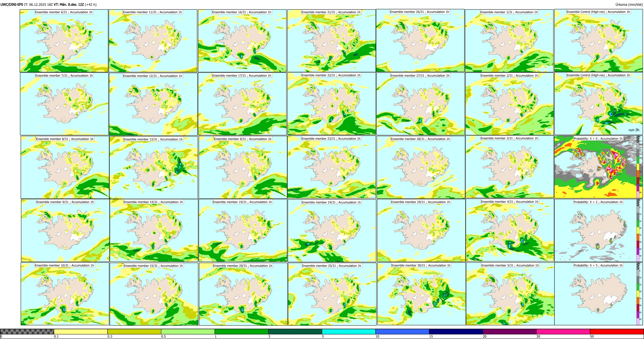Click the Ensemble member 10/31 map

tap(65, 294)
